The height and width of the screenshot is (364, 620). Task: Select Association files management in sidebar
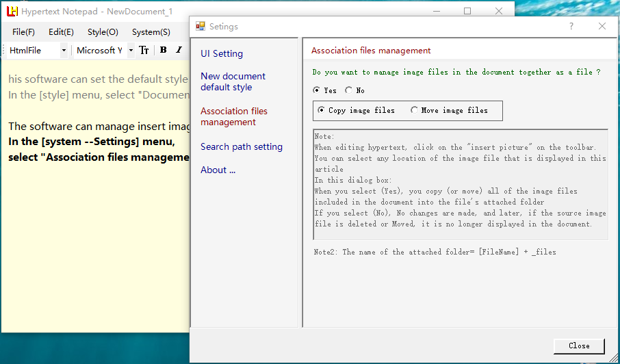tap(233, 116)
